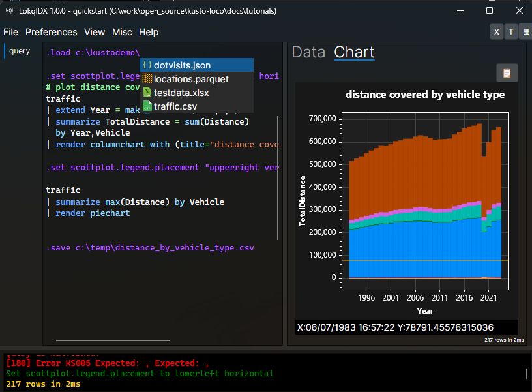Screen dimensions: 532x392
Task: Click the 2016 x-axis label
Action: [x=464, y=298]
